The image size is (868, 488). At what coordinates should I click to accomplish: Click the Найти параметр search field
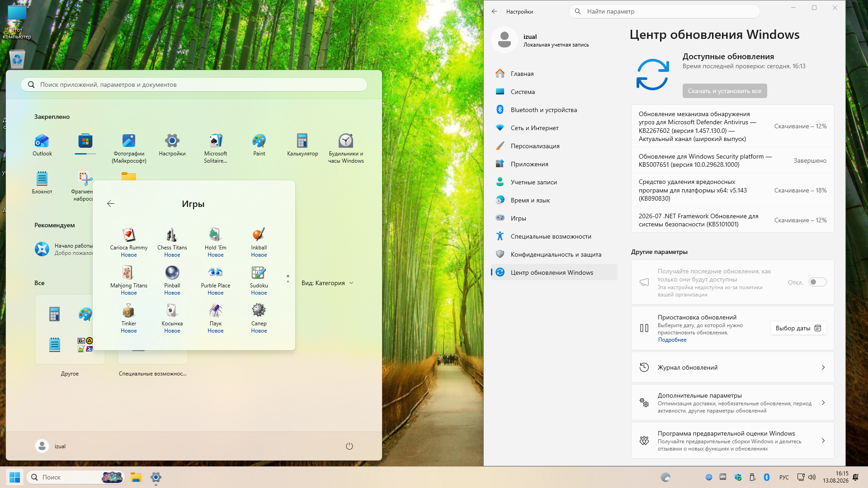point(664,12)
